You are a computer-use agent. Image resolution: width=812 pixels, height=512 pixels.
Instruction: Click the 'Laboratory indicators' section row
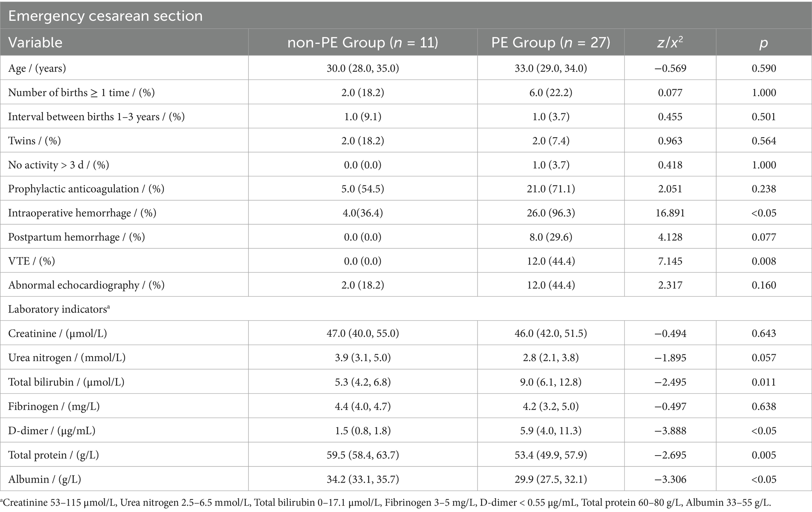click(x=59, y=309)
